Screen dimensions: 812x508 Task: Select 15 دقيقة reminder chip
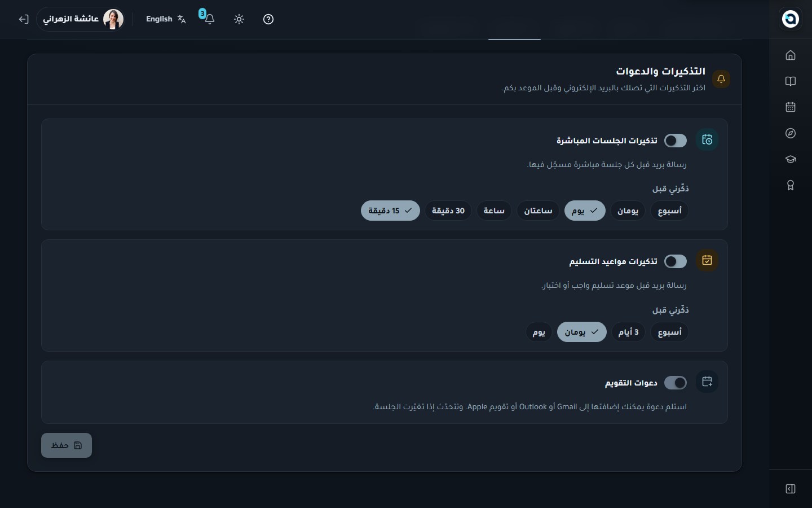(x=390, y=211)
